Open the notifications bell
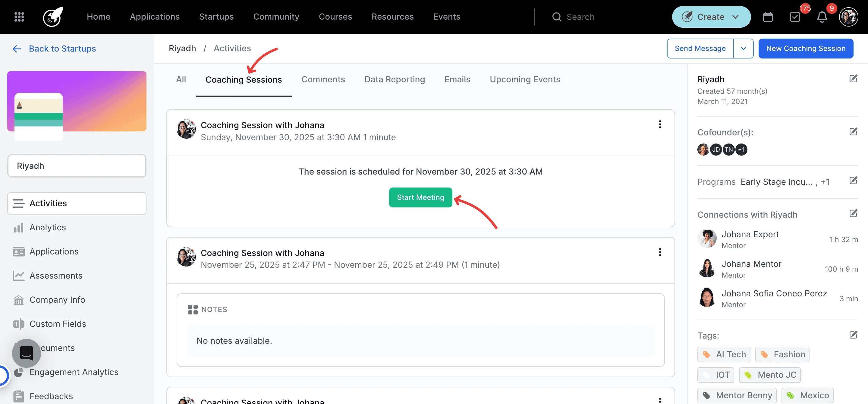Viewport: 868px width, 404px height. pyautogui.click(x=822, y=17)
